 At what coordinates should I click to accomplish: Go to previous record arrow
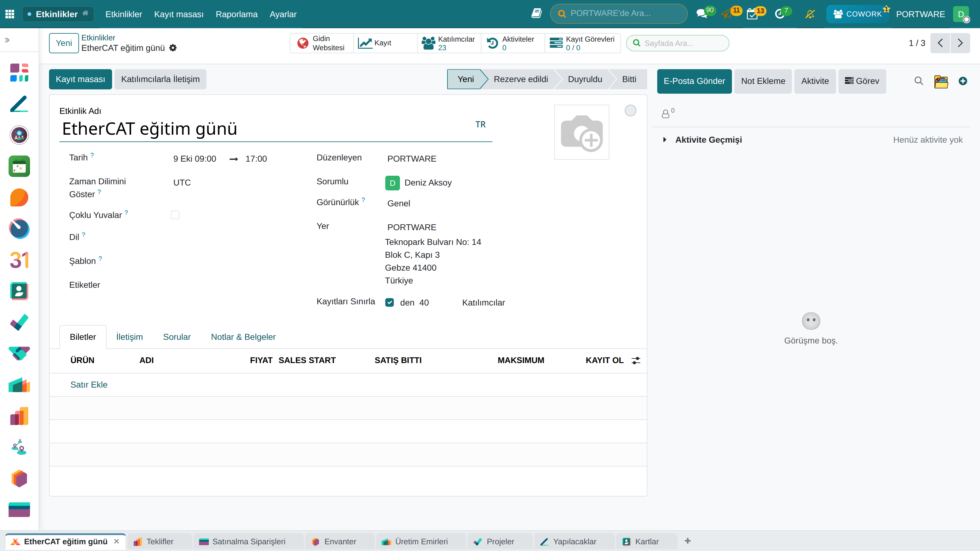click(x=940, y=43)
